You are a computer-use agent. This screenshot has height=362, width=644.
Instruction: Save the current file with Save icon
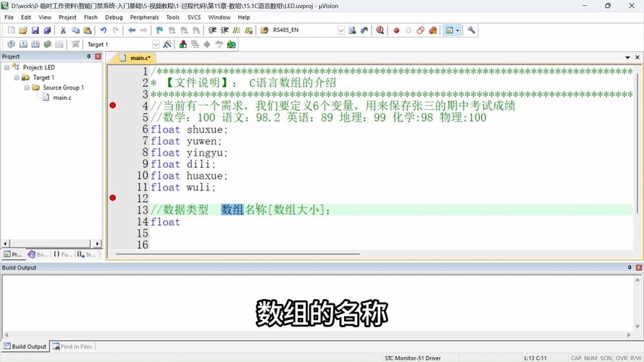pos(35,30)
